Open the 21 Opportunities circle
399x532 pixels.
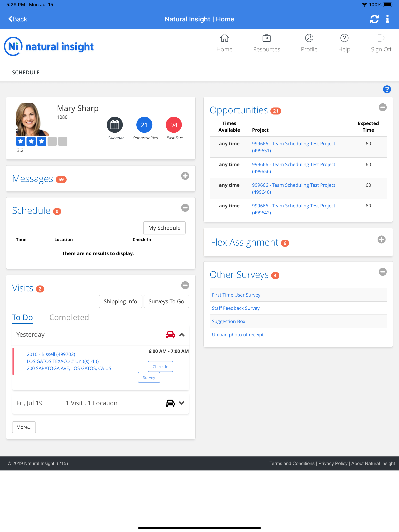144,125
